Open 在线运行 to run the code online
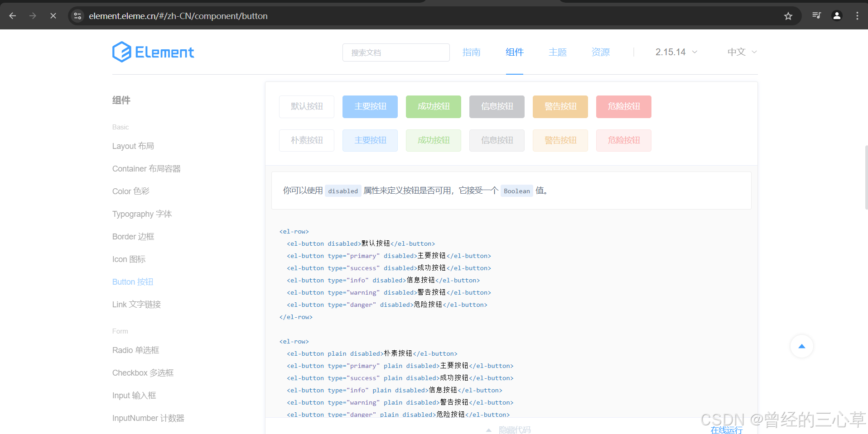The width and height of the screenshot is (868, 434). [x=726, y=430]
